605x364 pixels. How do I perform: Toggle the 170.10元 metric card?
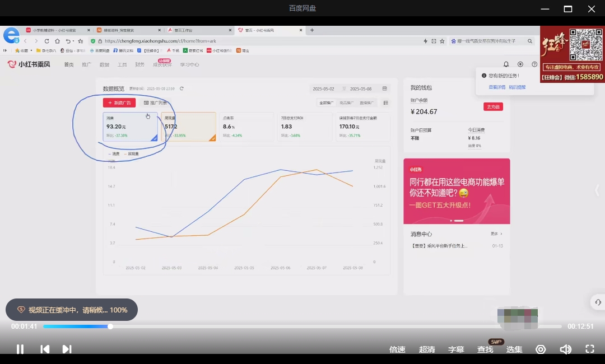click(x=363, y=127)
